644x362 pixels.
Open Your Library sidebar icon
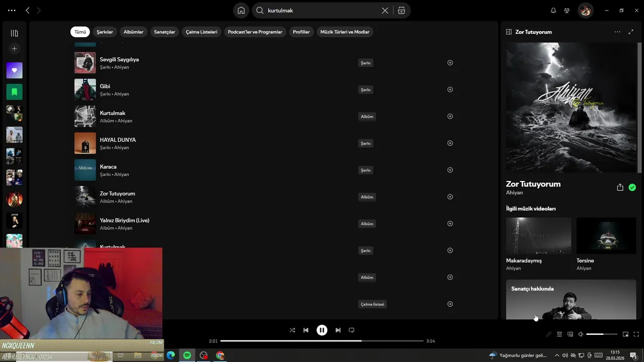pos(14,33)
